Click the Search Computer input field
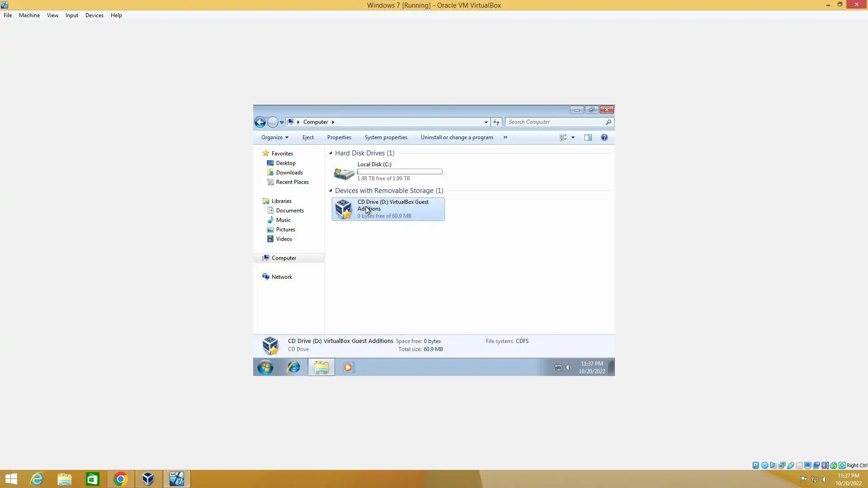Screen dimensions: 868x488 point(555,122)
